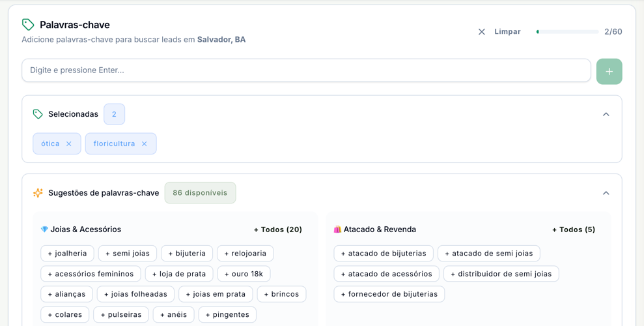
Task: Click the sparkle icon beside Sugestões
Action: (38, 193)
